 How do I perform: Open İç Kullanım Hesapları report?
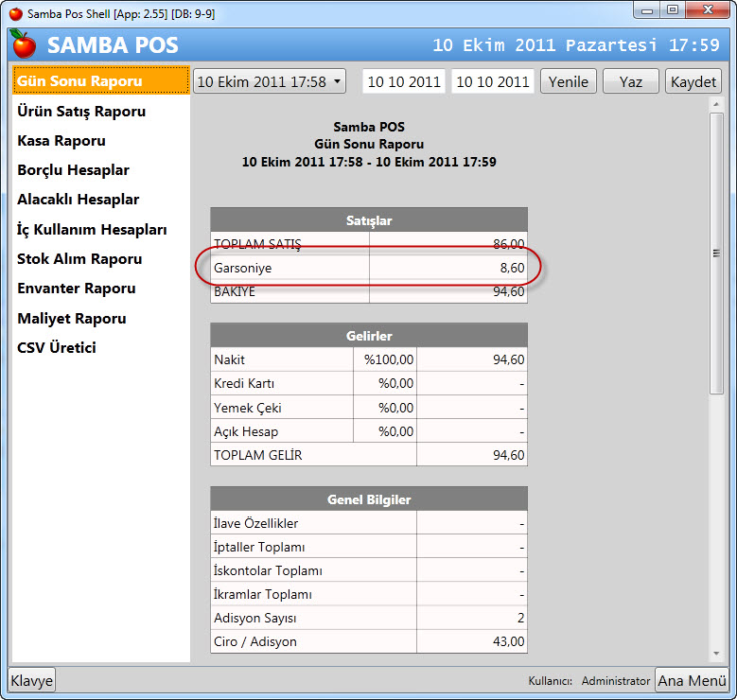click(x=92, y=229)
